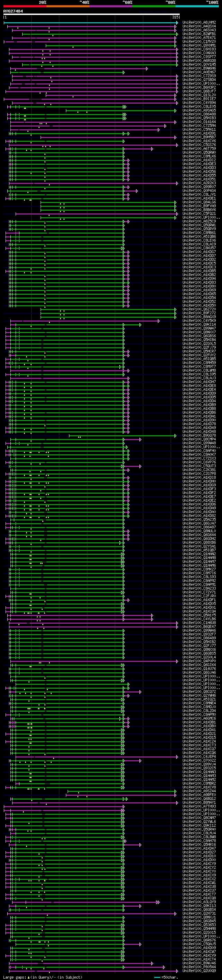Select the UniRef100_Q53653 label
Screen dimensions: 222x980
point(199,924)
